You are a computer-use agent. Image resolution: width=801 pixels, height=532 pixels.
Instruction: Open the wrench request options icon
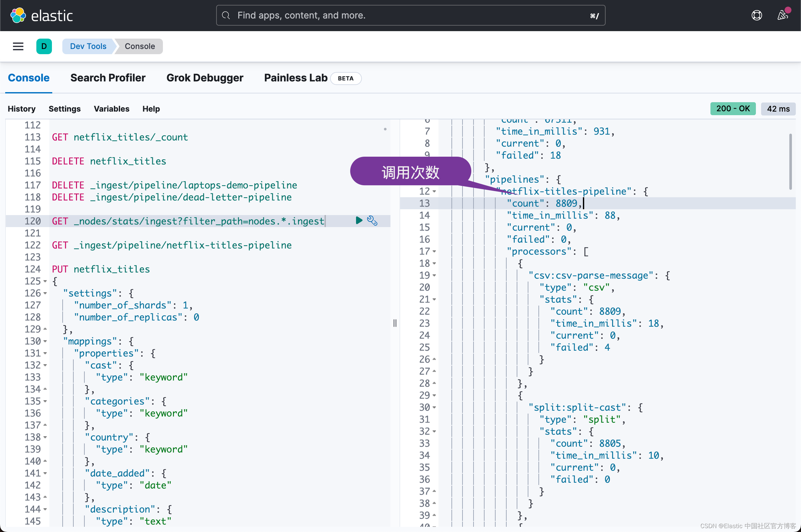(x=372, y=221)
